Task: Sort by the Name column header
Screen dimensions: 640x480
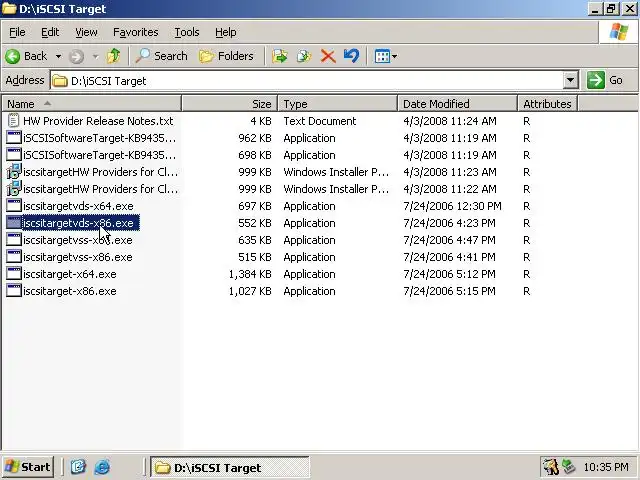Action: coord(91,104)
